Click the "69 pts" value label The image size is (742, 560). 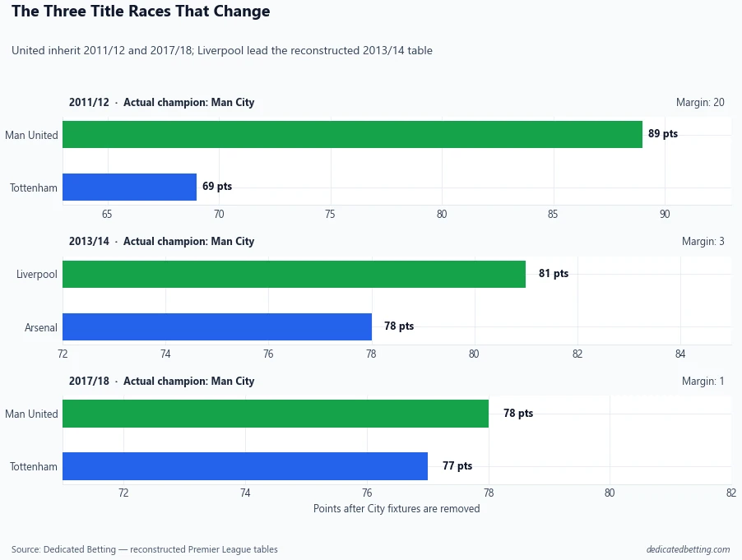point(217,187)
